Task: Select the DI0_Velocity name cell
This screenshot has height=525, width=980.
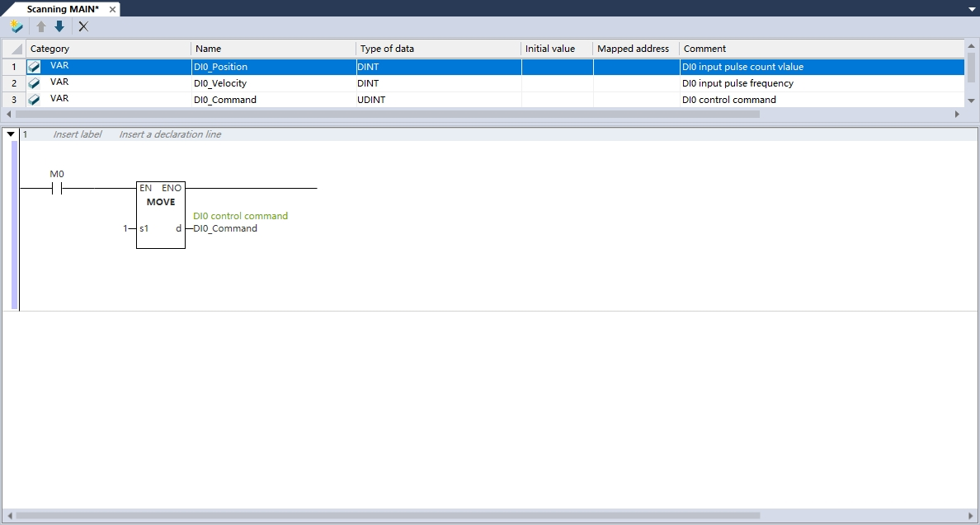Action: point(274,83)
